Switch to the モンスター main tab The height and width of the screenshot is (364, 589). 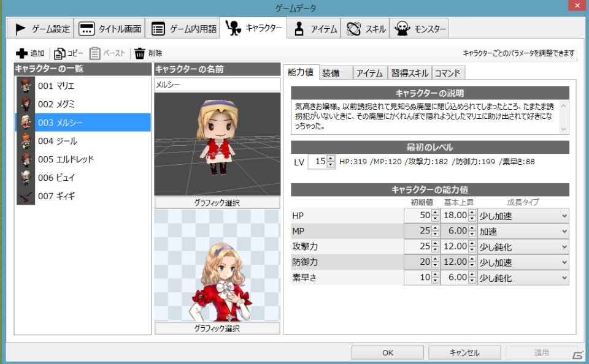pyautogui.click(x=419, y=29)
